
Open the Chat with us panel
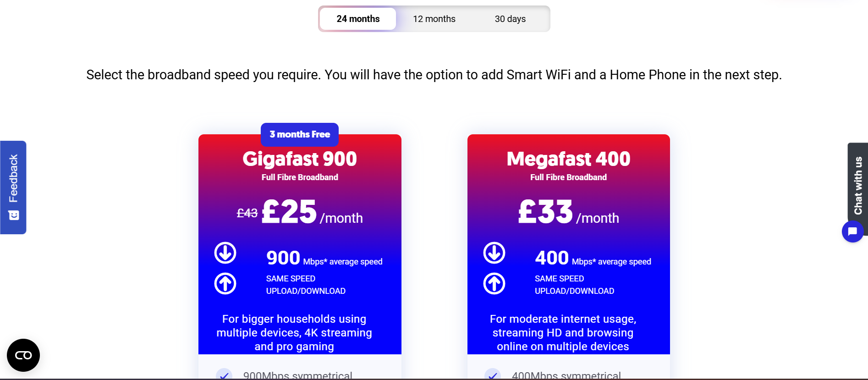tap(858, 185)
